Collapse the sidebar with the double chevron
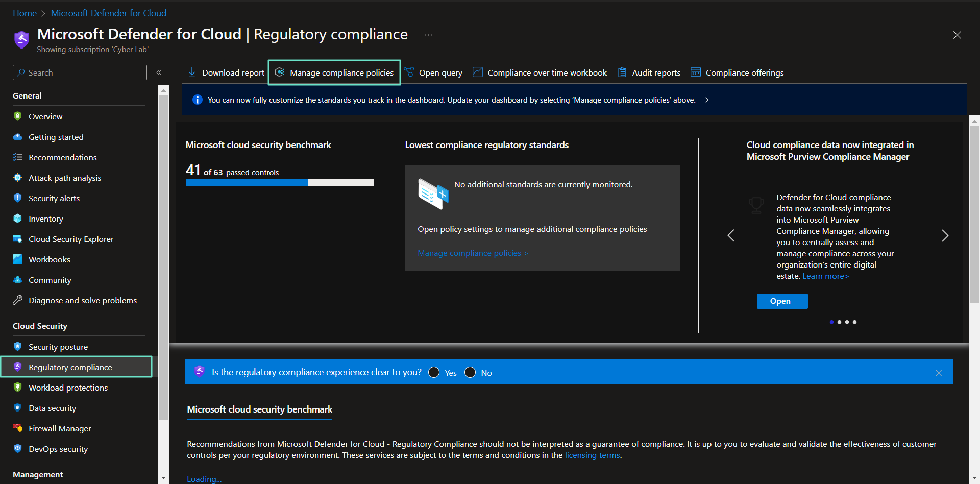 (159, 72)
